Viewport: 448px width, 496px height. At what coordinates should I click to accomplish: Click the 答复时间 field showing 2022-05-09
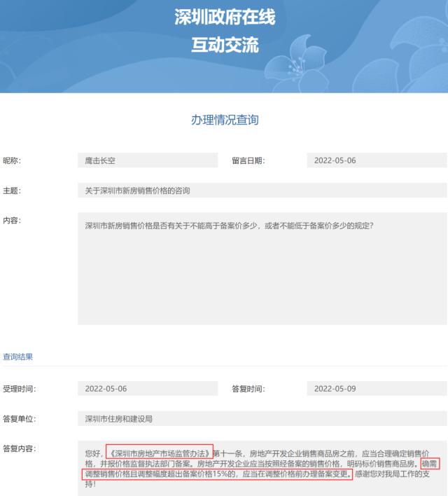coord(377,388)
